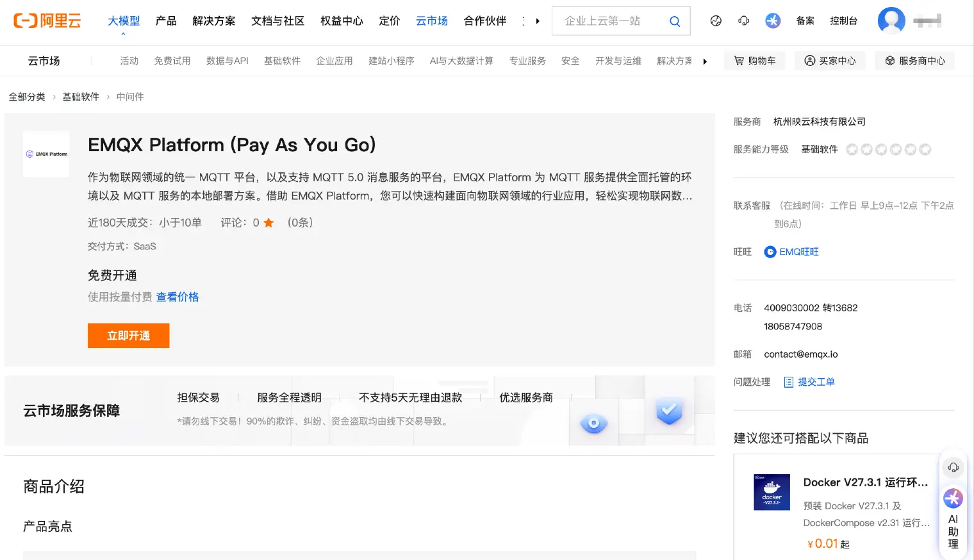Viewport: 974px width, 560px height.
Task: Open the 解决方案 top menu
Action: (x=214, y=21)
